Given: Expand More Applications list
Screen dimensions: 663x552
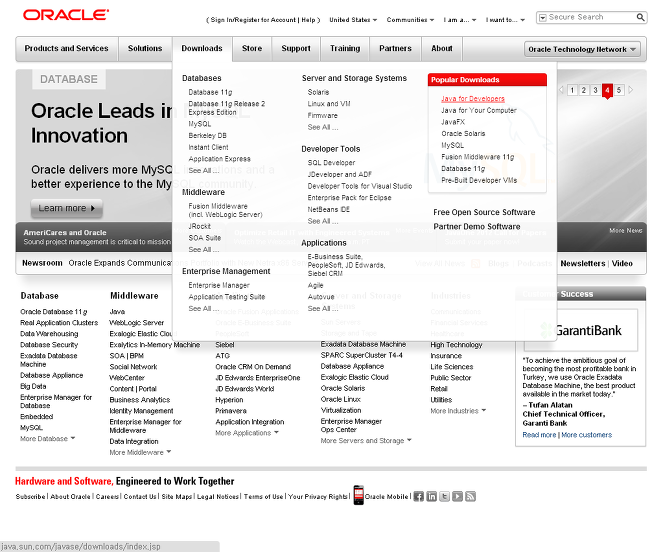Looking at the screenshot, I should pyautogui.click(x=247, y=433).
